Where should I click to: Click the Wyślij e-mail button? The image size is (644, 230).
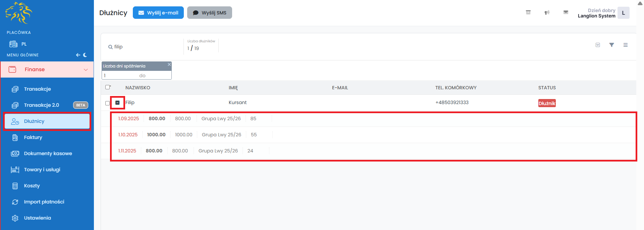pos(158,13)
